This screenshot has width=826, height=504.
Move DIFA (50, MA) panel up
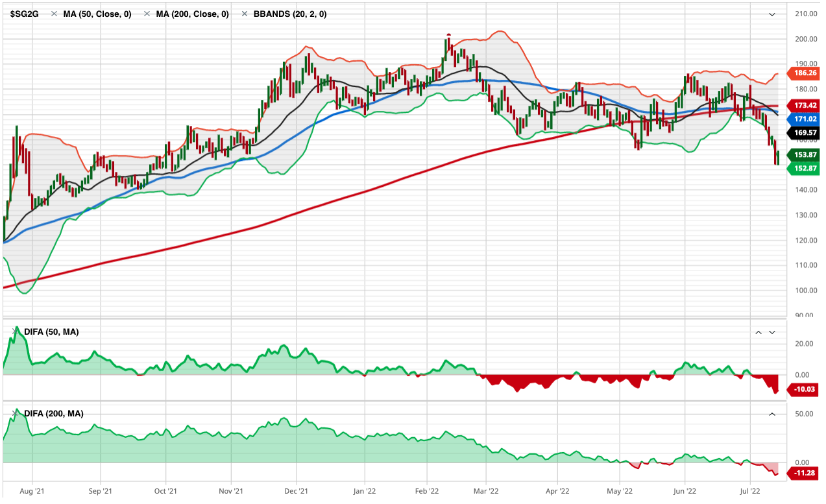(x=758, y=332)
